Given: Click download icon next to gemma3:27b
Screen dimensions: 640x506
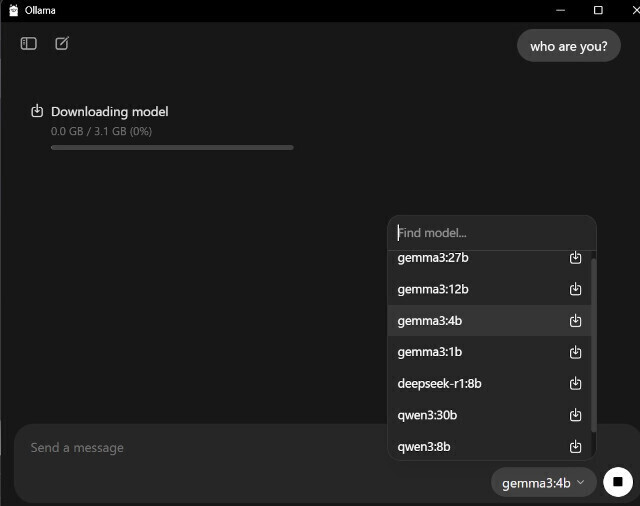Looking at the screenshot, I should (576, 257).
